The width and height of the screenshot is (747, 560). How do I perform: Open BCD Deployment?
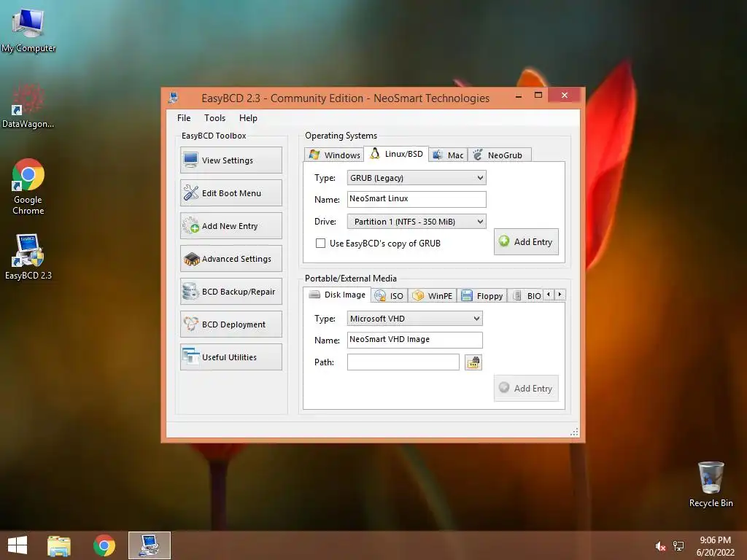click(x=231, y=324)
